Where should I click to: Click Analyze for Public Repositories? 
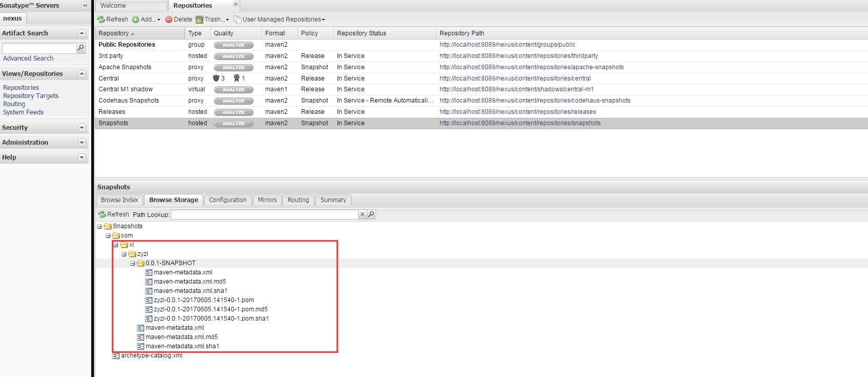[x=233, y=45]
